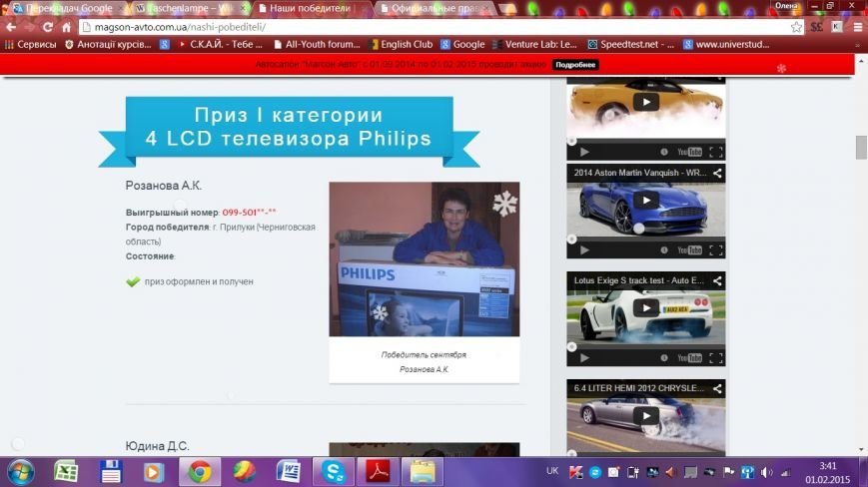The width and height of the screenshot is (868, 487).
Task: Open the floppy disk app in taskbar
Action: (110, 472)
